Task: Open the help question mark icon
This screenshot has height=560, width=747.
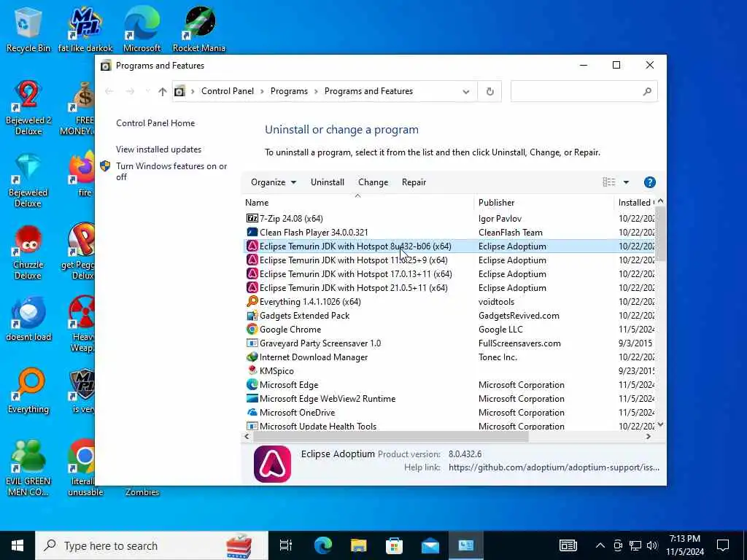Action: tap(649, 182)
